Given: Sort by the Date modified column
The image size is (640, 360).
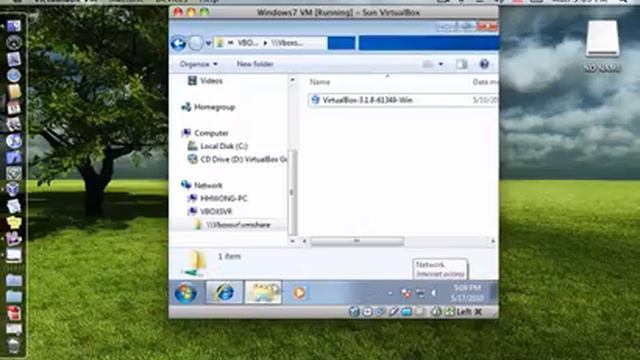Looking at the screenshot, I should (x=485, y=82).
